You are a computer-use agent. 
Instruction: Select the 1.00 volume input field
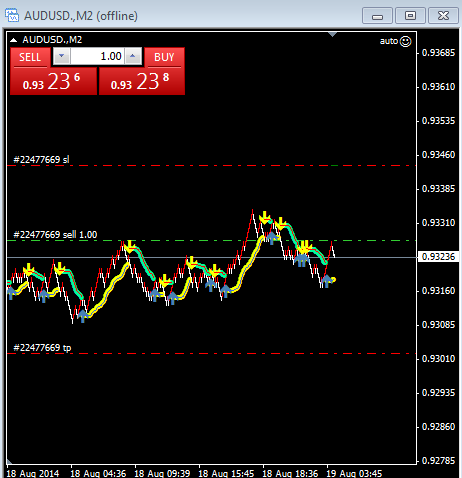(97, 56)
